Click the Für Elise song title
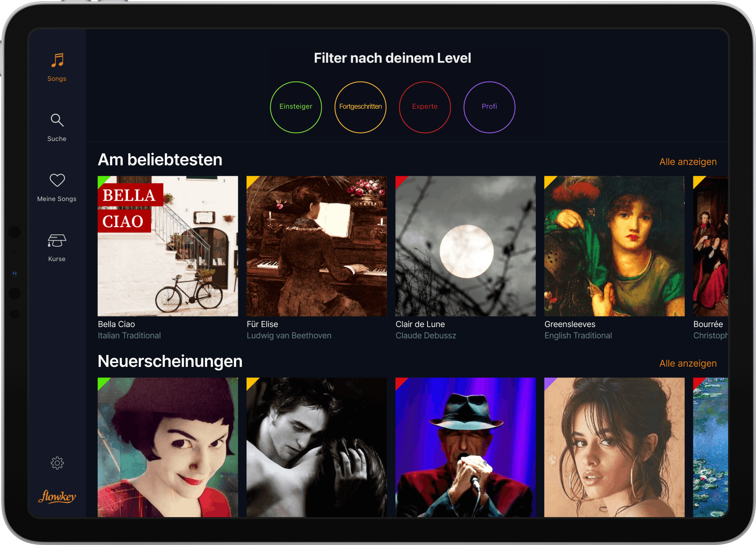 pos(262,324)
